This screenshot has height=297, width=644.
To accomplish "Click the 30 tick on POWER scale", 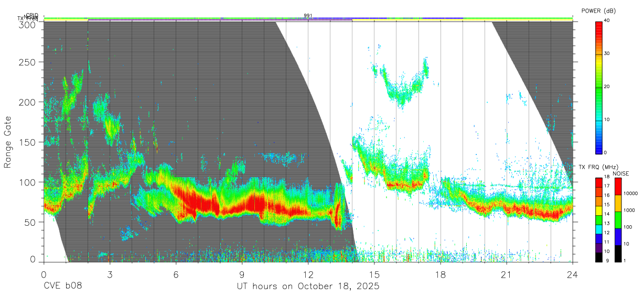I will [607, 54].
